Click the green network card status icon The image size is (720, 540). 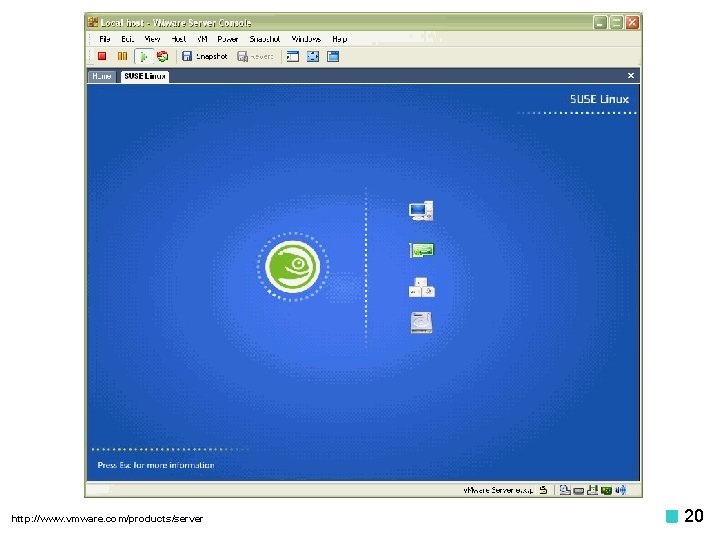coord(606,490)
